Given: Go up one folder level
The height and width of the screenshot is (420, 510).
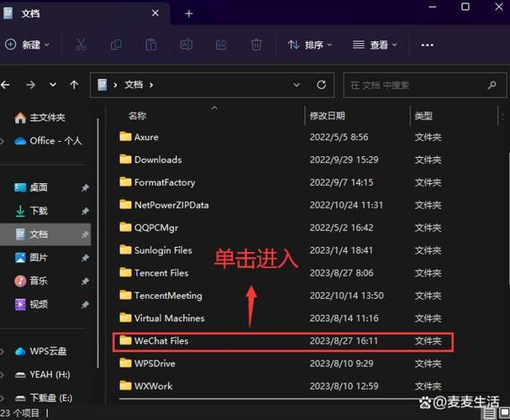Looking at the screenshot, I should click(74, 85).
